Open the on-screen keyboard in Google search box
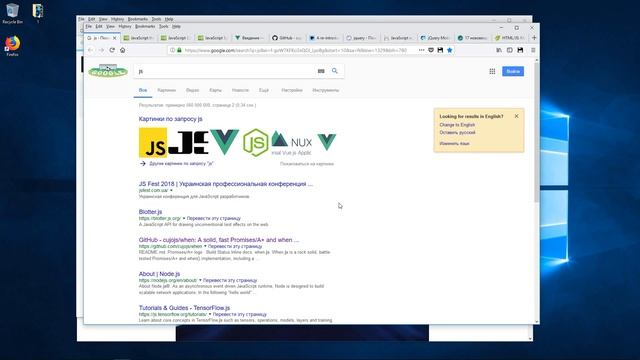 point(321,71)
